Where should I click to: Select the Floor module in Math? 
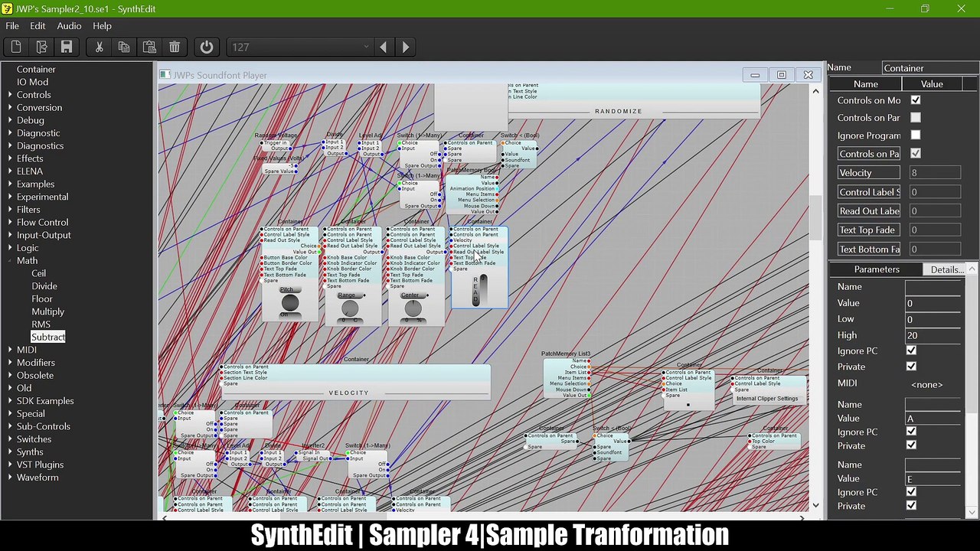click(42, 299)
